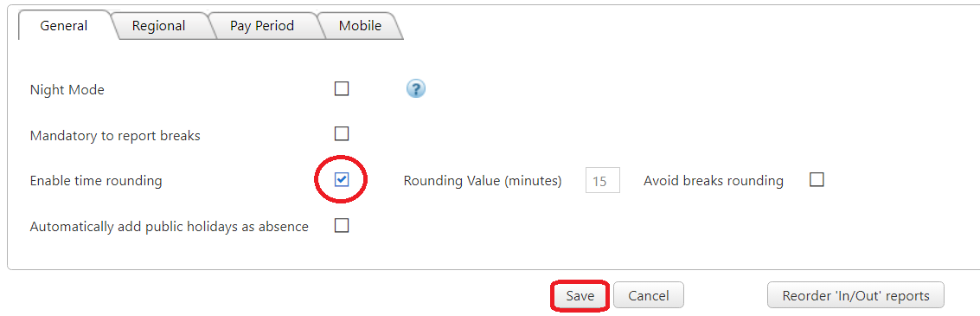Go to the Pay Period tab
The height and width of the screenshot is (316, 980).
tap(262, 26)
